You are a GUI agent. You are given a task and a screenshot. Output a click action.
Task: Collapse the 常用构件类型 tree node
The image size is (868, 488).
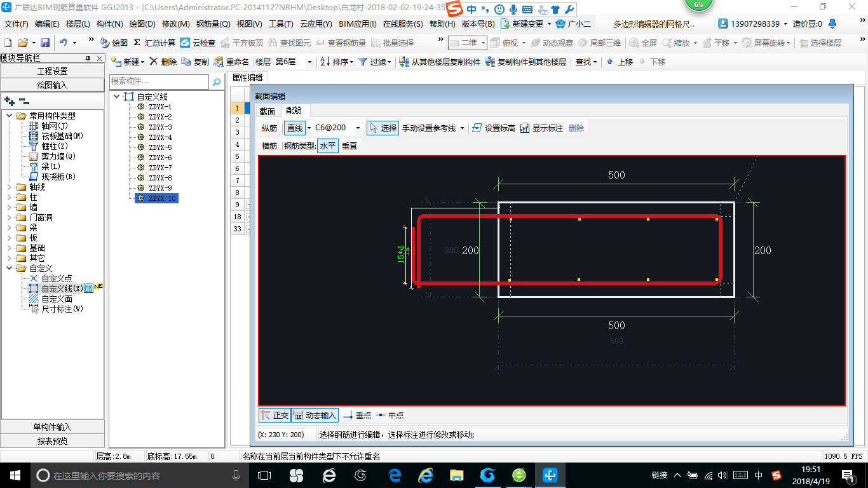(x=10, y=116)
